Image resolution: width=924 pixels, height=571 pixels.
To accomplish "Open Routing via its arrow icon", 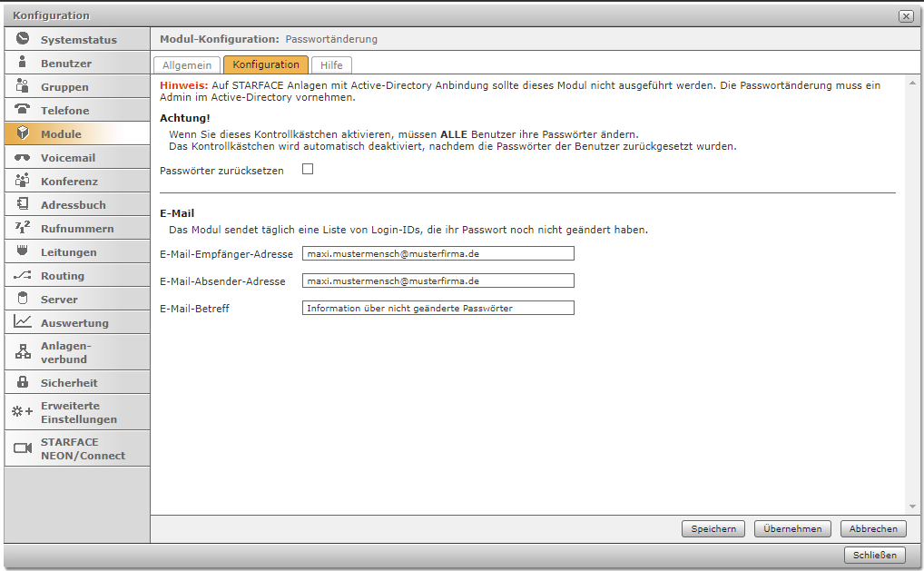I will coord(23,275).
